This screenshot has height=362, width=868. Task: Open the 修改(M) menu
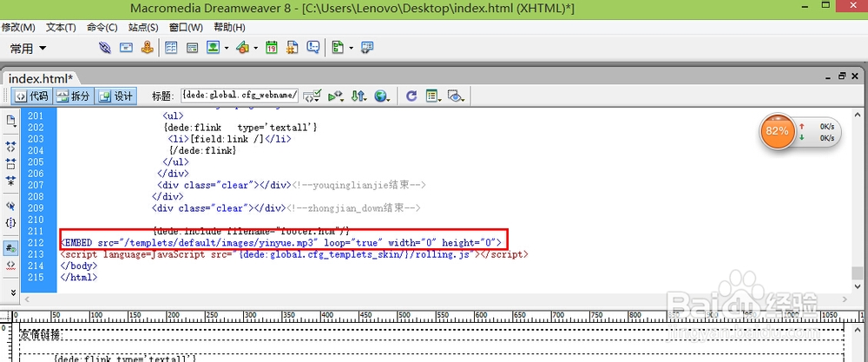(18, 27)
